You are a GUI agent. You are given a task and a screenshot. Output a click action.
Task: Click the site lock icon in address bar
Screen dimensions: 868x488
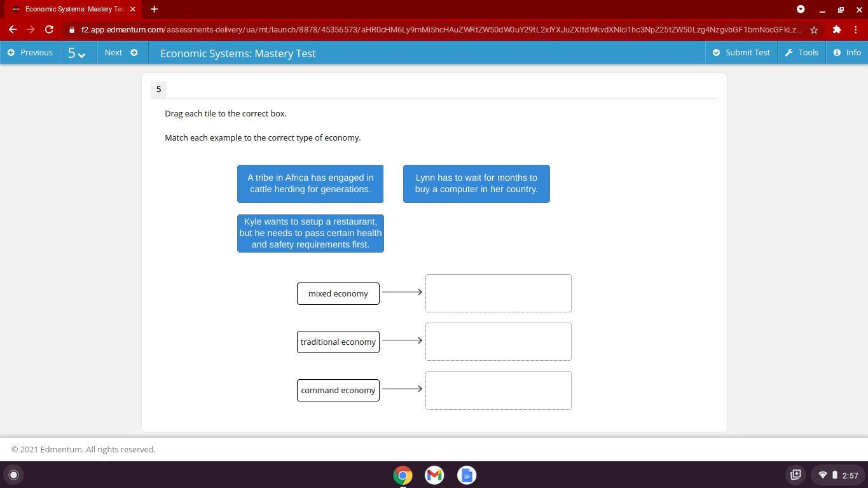click(x=72, y=30)
